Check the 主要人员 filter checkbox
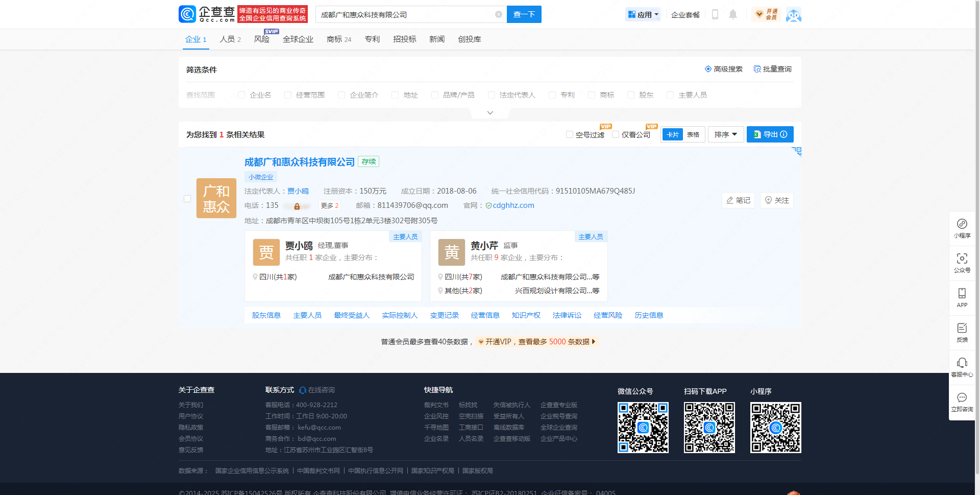The width and height of the screenshot is (980, 495). (x=670, y=95)
